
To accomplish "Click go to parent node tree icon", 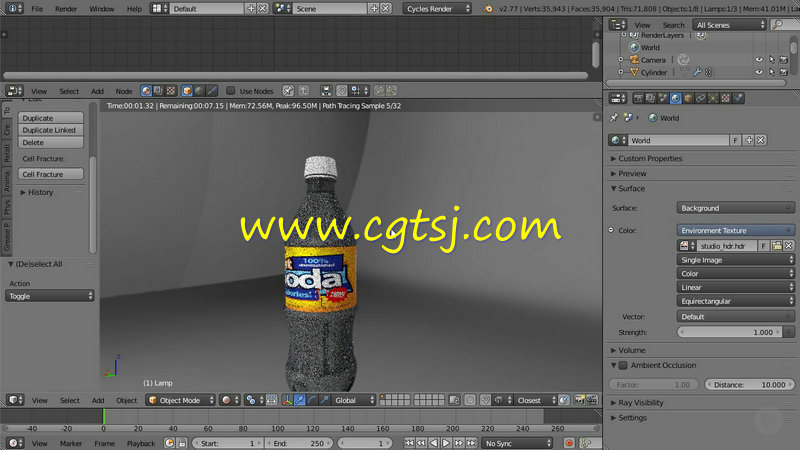I will point(304,91).
